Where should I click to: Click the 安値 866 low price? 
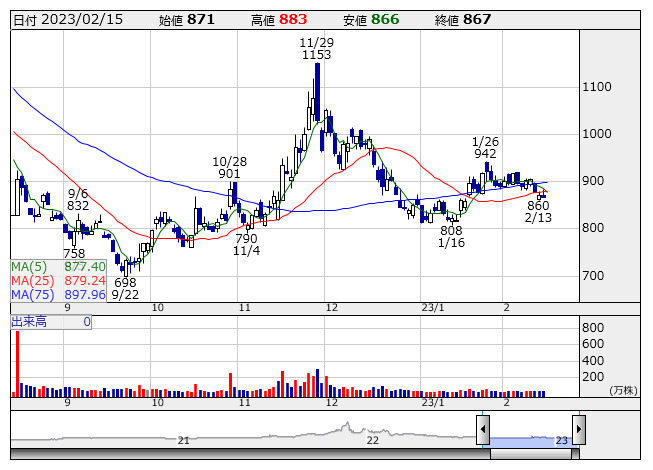pos(371,20)
